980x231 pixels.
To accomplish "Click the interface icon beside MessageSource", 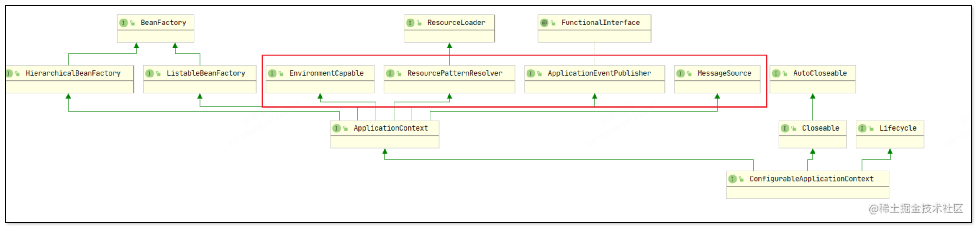I will point(680,73).
